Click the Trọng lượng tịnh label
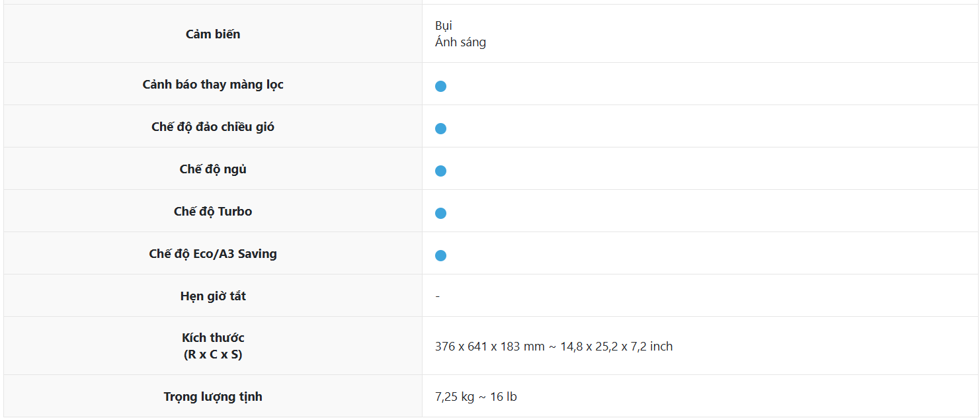980x418 pixels. click(213, 397)
